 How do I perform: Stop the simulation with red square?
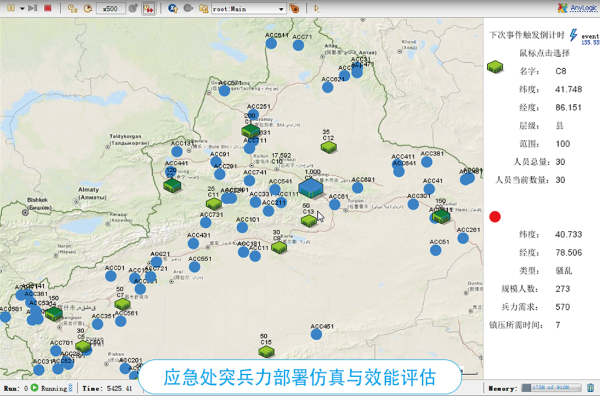click(x=48, y=8)
